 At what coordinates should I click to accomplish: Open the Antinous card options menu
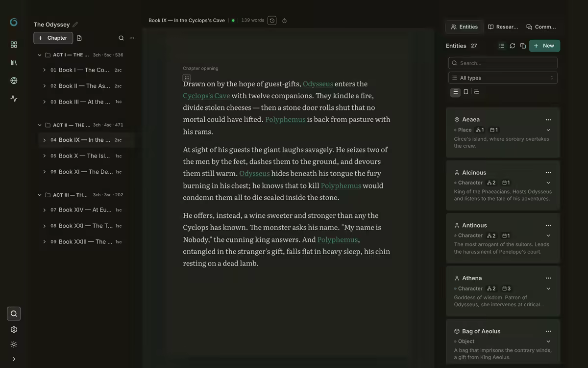click(548, 226)
